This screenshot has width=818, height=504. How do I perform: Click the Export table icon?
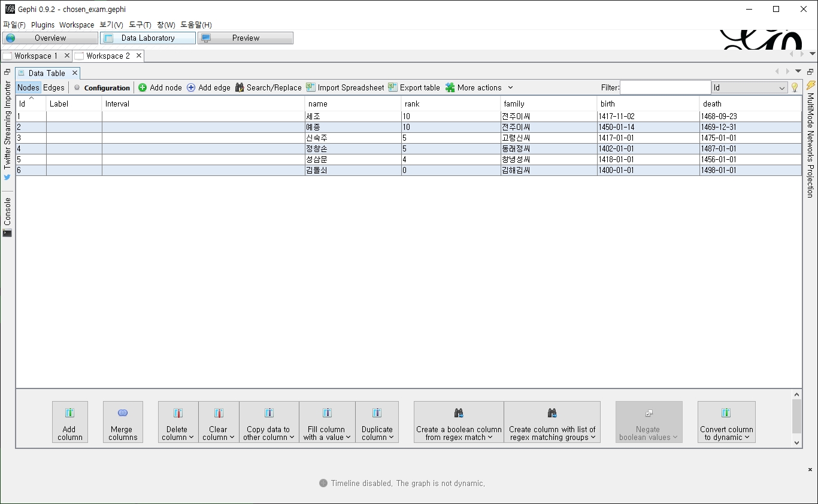pyautogui.click(x=393, y=87)
